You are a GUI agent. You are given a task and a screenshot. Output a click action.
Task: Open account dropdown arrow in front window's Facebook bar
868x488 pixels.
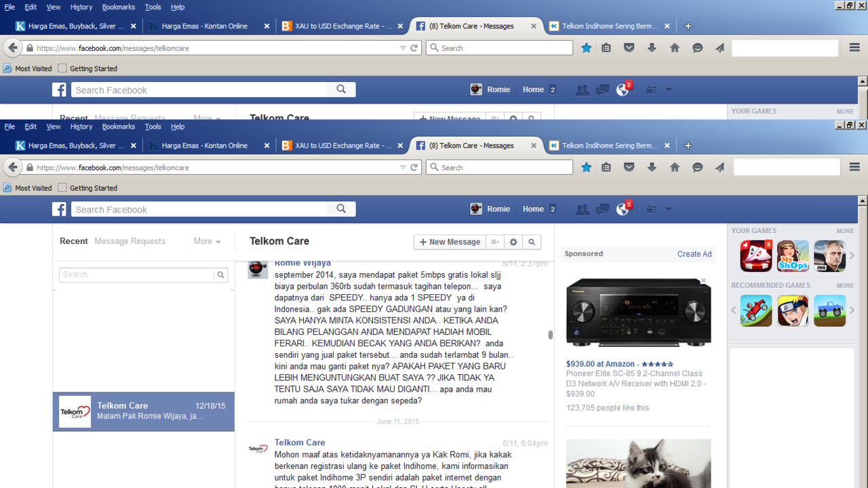coord(669,209)
